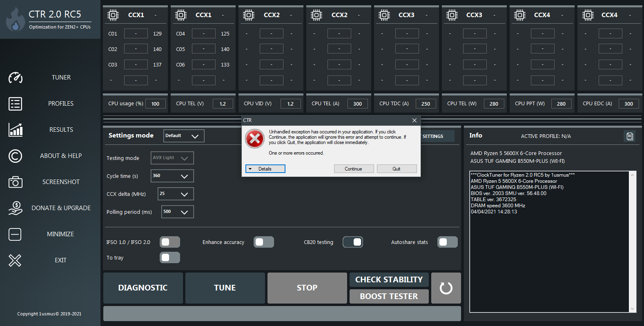Open the Settings mode Default dropdown
The image size is (644, 326).
[184, 136]
